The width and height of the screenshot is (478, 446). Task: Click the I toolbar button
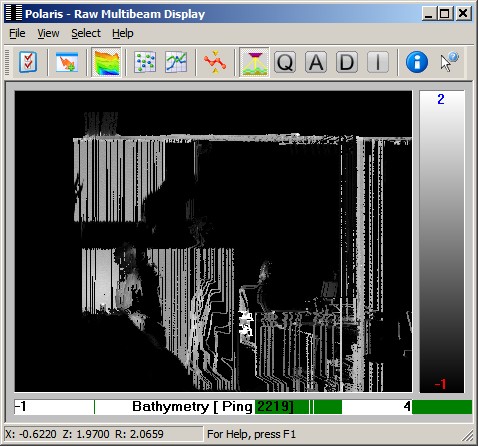378,62
